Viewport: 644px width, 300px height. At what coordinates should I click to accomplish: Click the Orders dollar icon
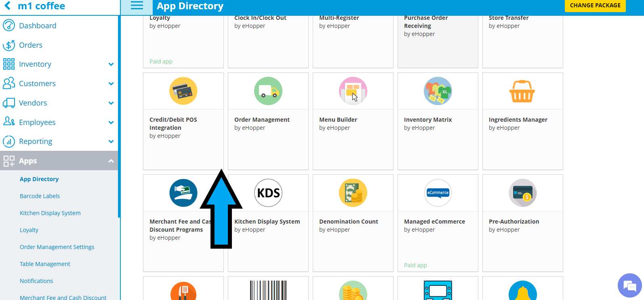pos(9,45)
